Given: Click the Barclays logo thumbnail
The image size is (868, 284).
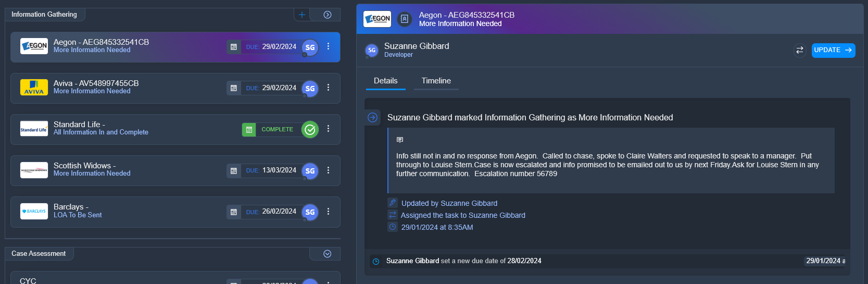Looking at the screenshot, I should pyautogui.click(x=34, y=211).
